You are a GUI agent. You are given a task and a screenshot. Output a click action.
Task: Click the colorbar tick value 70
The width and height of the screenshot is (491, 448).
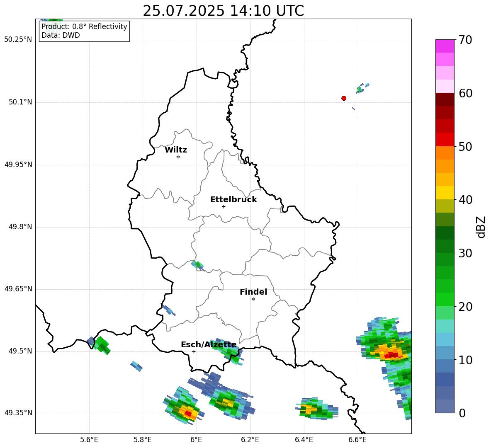[465, 40]
